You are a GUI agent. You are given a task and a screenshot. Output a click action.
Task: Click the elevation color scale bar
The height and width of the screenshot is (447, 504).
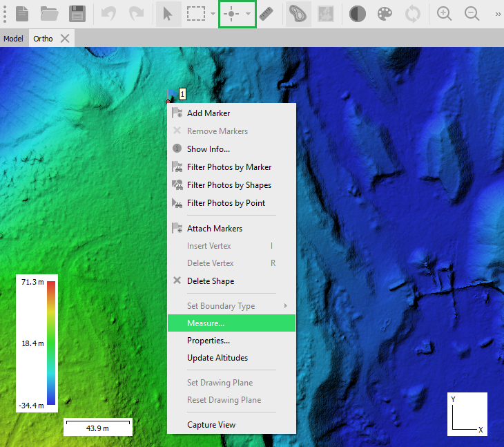point(51,343)
